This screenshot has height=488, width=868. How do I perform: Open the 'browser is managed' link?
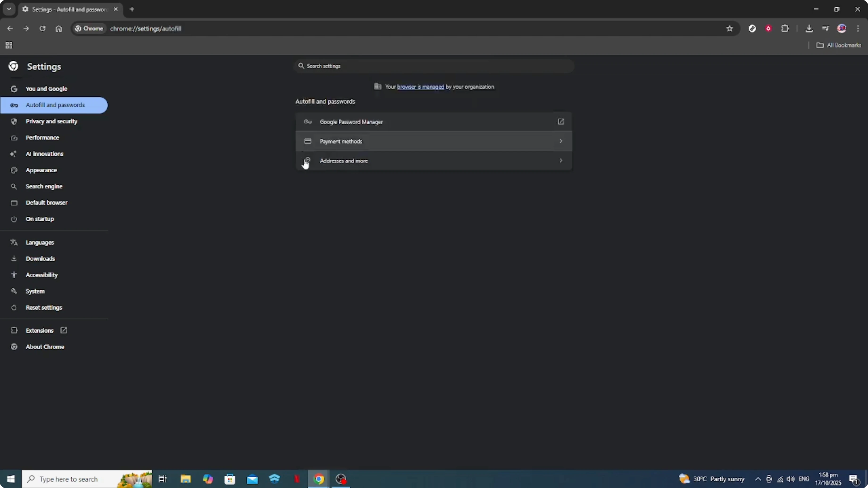[421, 87]
